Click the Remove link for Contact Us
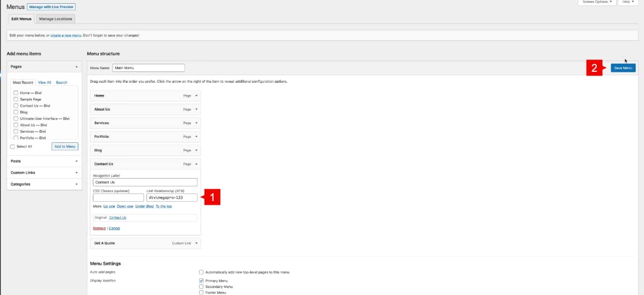 (x=99, y=228)
